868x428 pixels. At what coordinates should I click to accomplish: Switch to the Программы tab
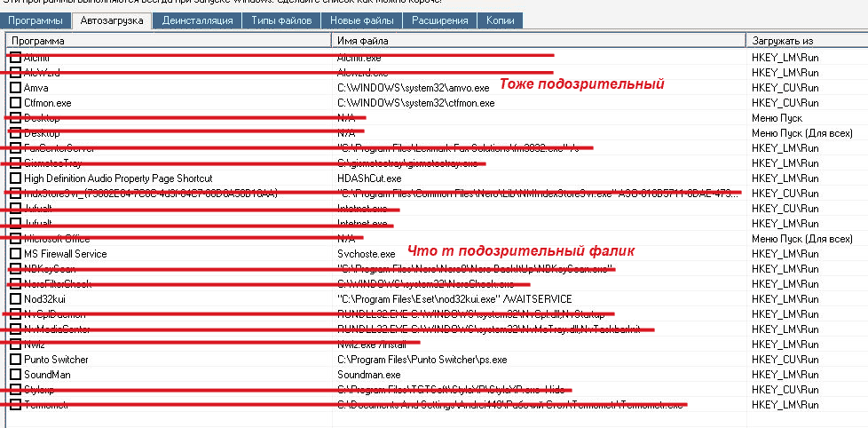click(x=36, y=20)
